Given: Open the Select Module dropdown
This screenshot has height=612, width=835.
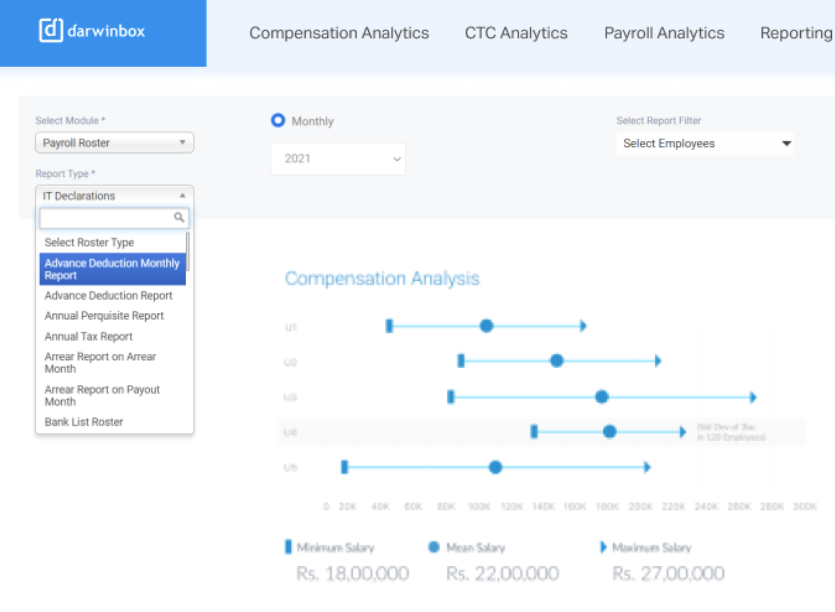Looking at the screenshot, I should [x=114, y=142].
